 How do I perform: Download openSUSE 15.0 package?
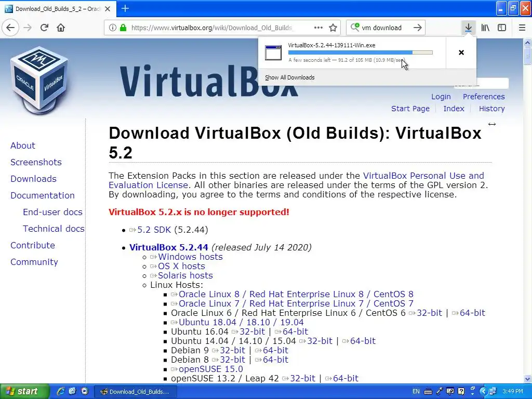[211, 369]
